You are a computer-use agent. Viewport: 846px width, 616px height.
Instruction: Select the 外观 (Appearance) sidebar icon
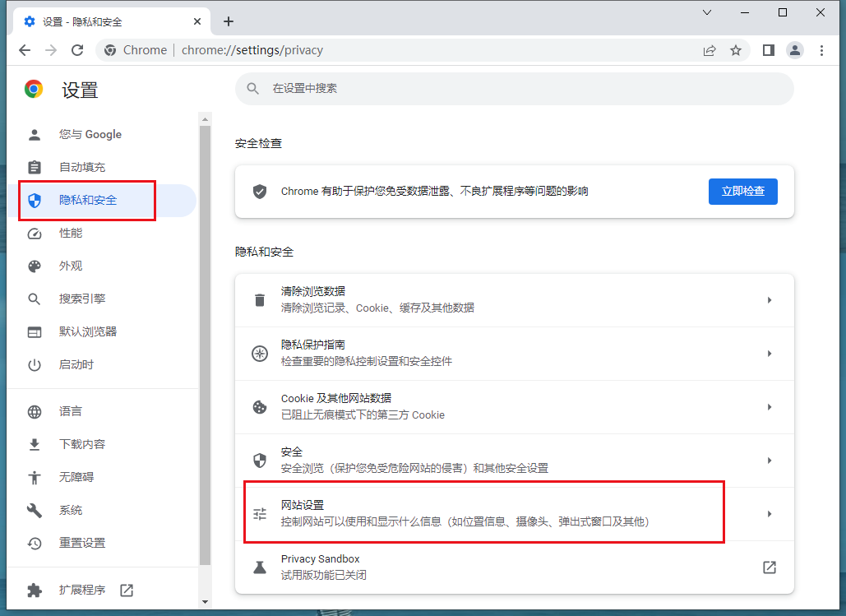(x=34, y=266)
